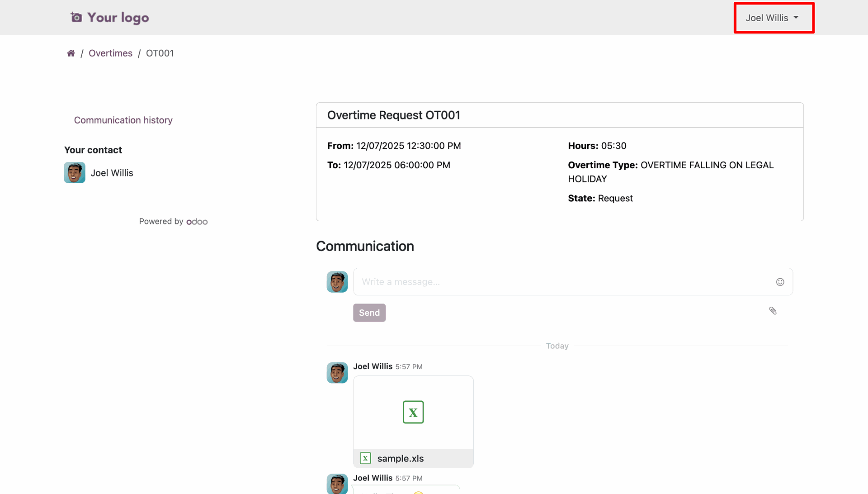The width and height of the screenshot is (868, 494).
Task: Open the large Excel file preview icon
Action: tap(413, 412)
